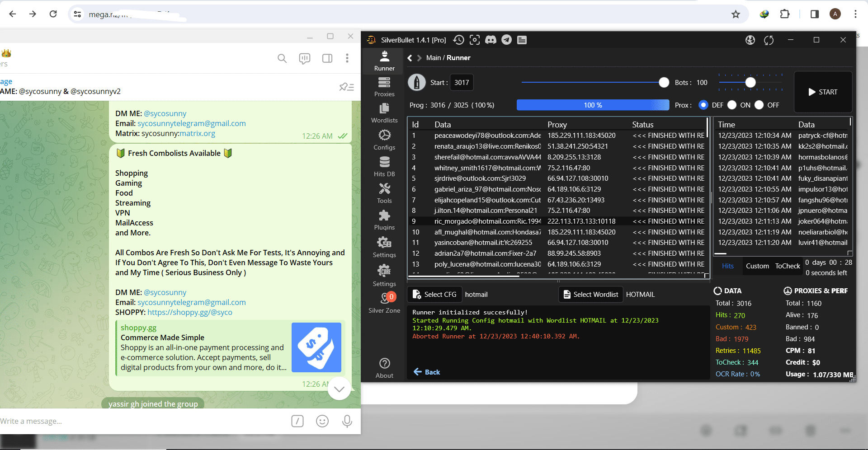Click the Back button below the log
868x450 pixels.
click(x=427, y=372)
